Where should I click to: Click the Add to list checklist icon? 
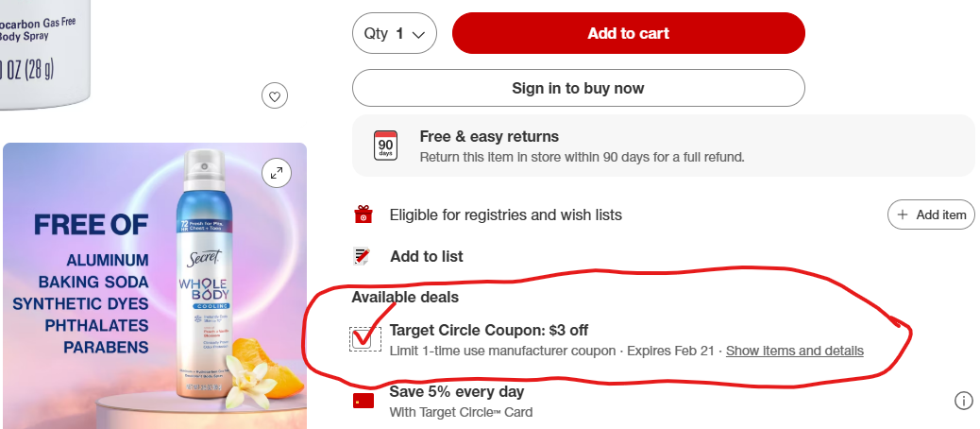(x=363, y=256)
